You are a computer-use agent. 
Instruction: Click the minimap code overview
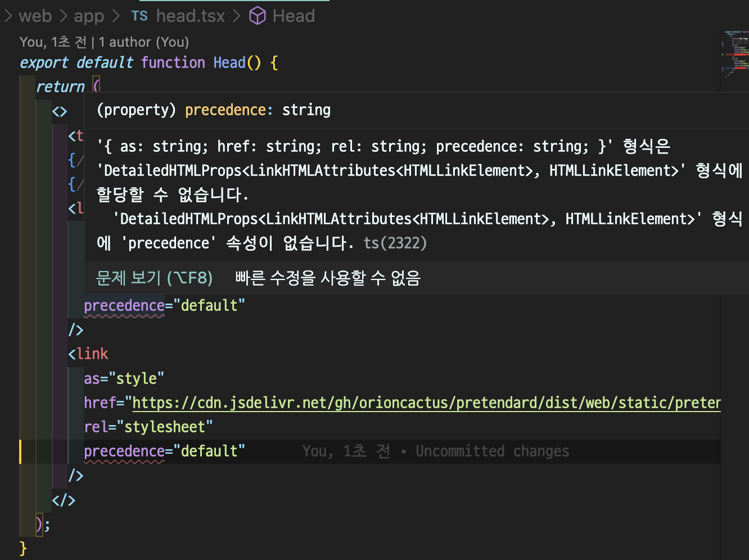click(735, 53)
